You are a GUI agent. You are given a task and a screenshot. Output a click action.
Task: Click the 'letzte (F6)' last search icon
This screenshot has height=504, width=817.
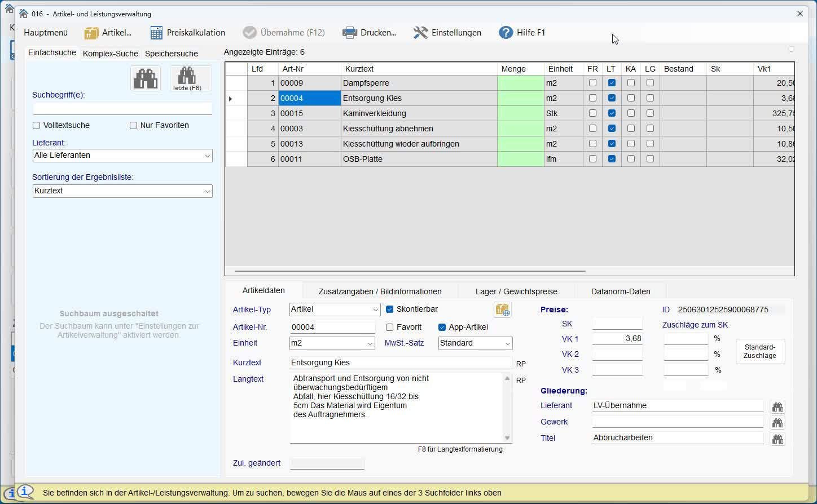click(191, 78)
